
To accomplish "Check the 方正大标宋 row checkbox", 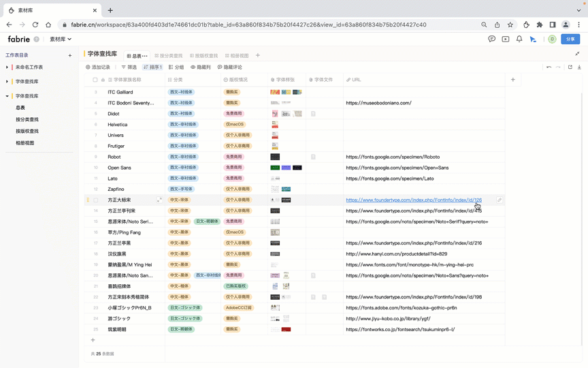I will 96,200.
